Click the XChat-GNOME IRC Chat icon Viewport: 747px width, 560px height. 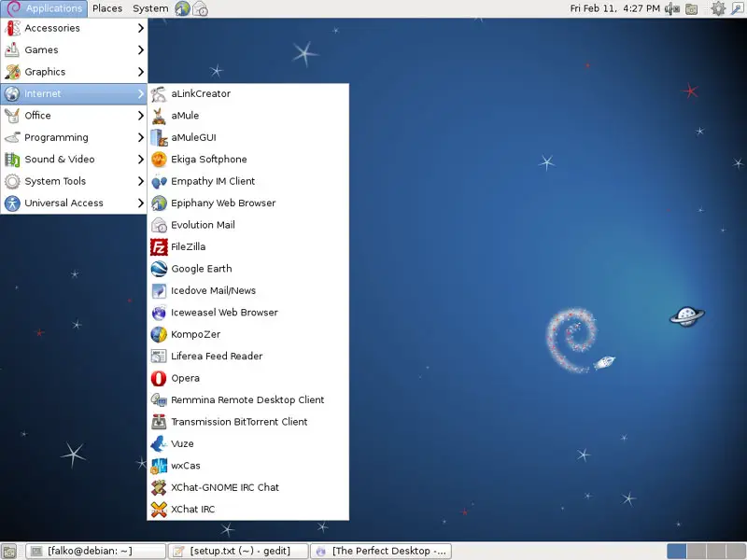pyautogui.click(x=159, y=487)
